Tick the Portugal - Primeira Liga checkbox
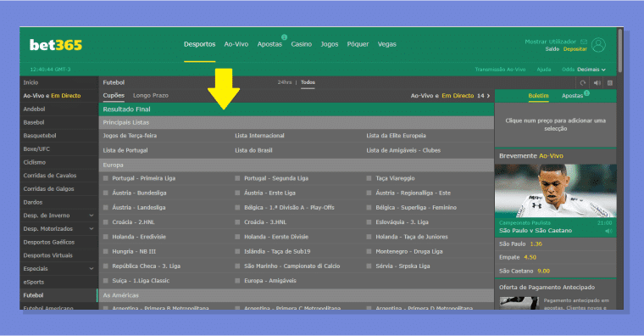644x336 pixels. click(106, 178)
